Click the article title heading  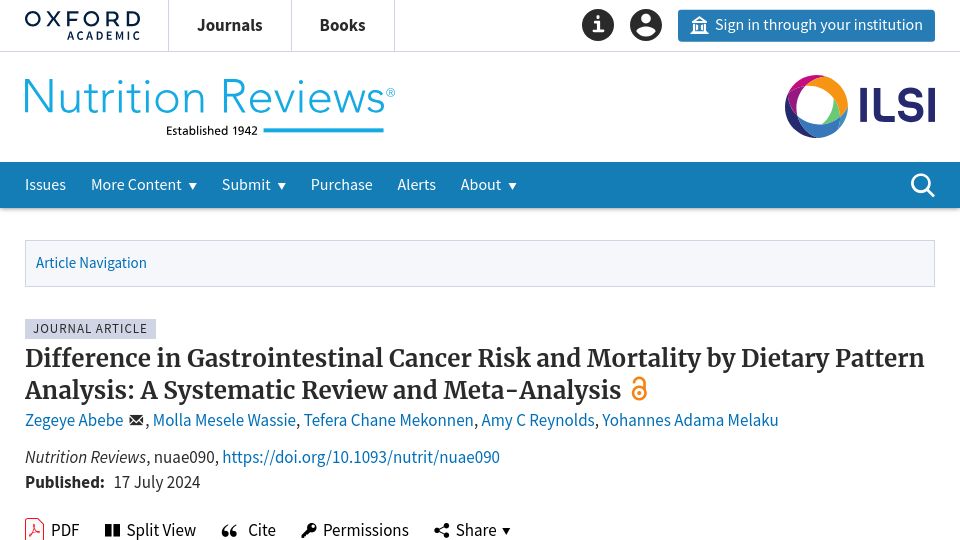pos(474,374)
